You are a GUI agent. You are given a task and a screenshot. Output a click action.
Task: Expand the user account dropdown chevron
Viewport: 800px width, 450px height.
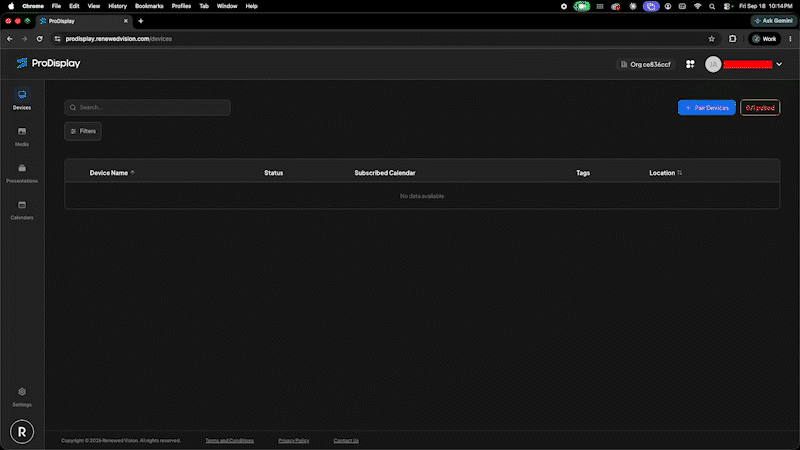(x=779, y=64)
